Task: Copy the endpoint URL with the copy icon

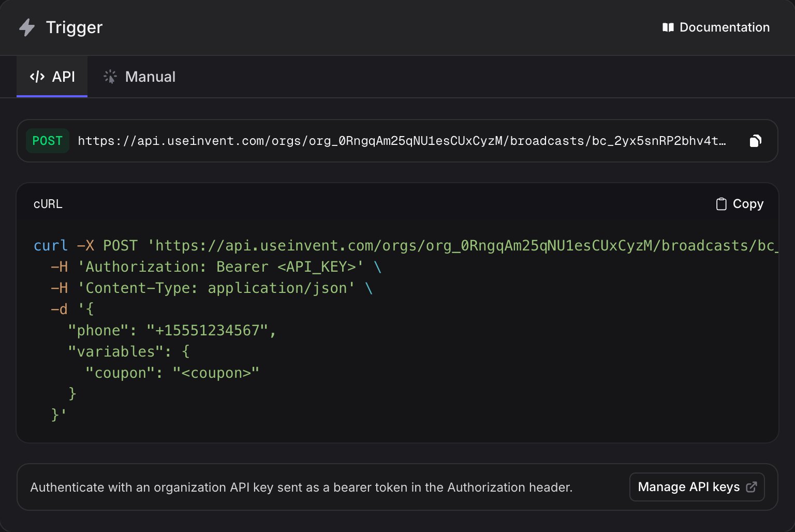Action: pyautogui.click(x=756, y=141)
